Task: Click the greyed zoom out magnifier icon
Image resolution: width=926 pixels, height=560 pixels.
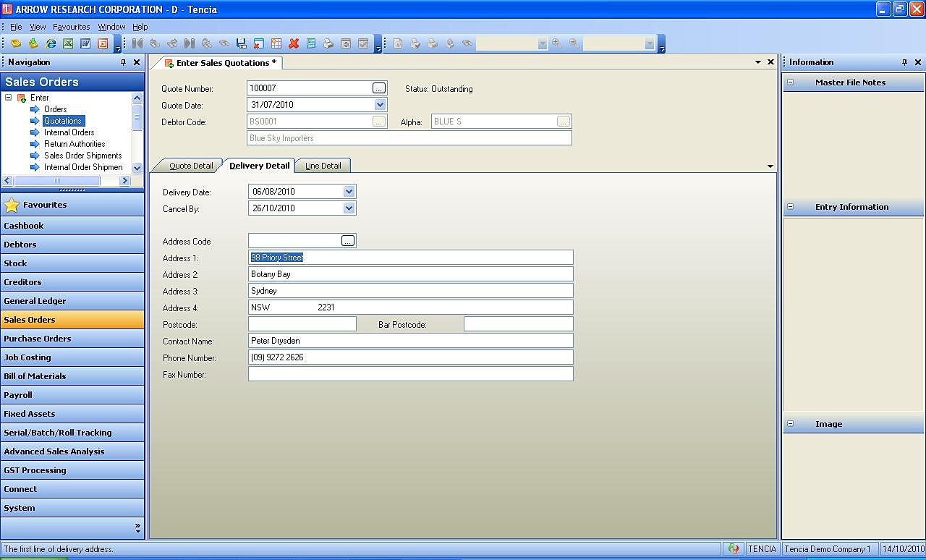Action: coord(574,43)
